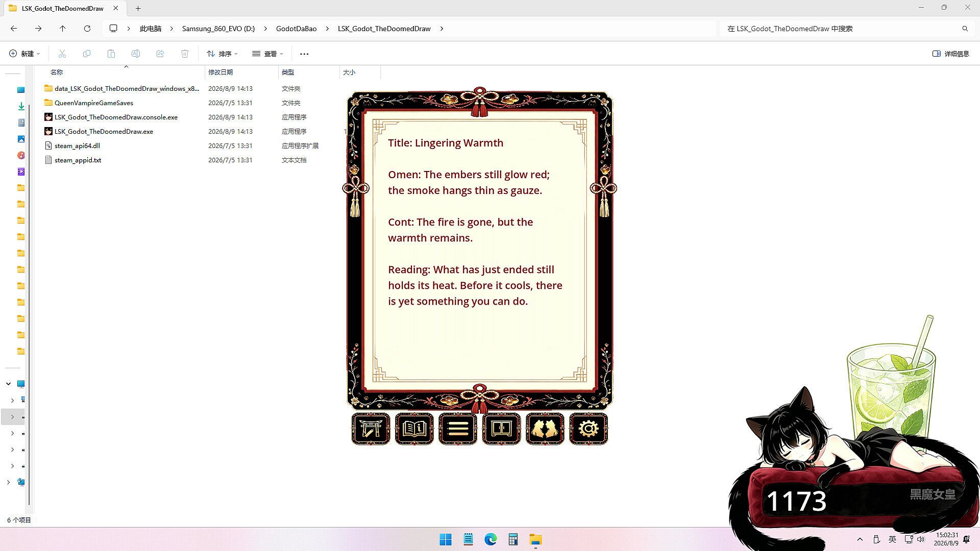This screenshot has width=980, height=551.
Task: Click the Cut scissors icon in toolbar
Action: 62,54
